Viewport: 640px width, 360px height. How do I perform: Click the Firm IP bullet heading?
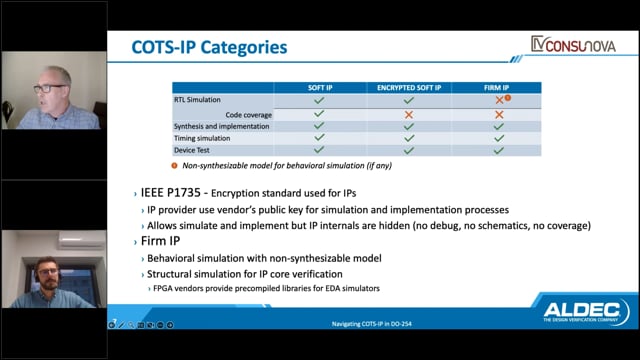pos(160,241)
